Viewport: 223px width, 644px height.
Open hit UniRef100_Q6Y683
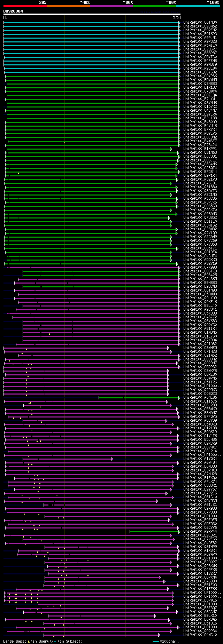[x=200, y=321]
